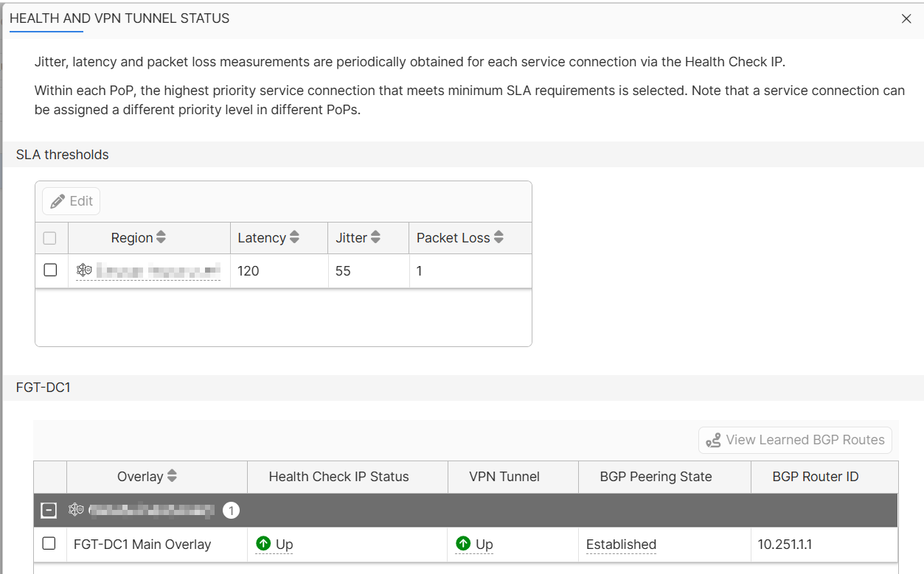
Task: Click the Edit button above the SLA table
Action: [70, 200]
